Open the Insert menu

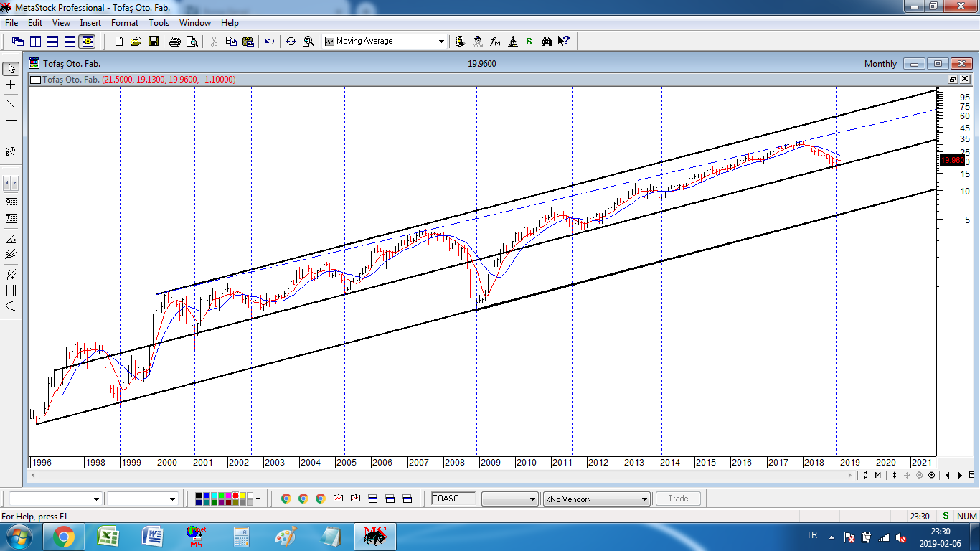[x=90, y=23]
